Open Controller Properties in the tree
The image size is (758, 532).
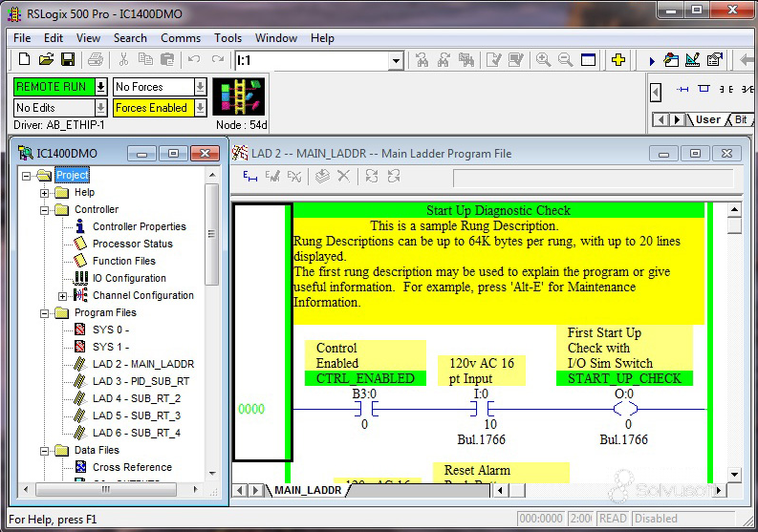coord(140,226)
